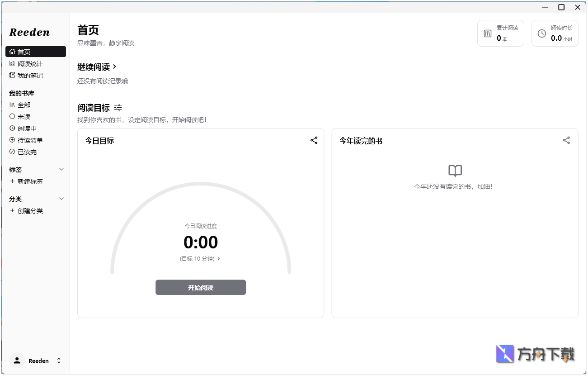Adjust goal via 目标 10 分钟 link
Viewport: 588px width, 376px height.
coord(201,258)
